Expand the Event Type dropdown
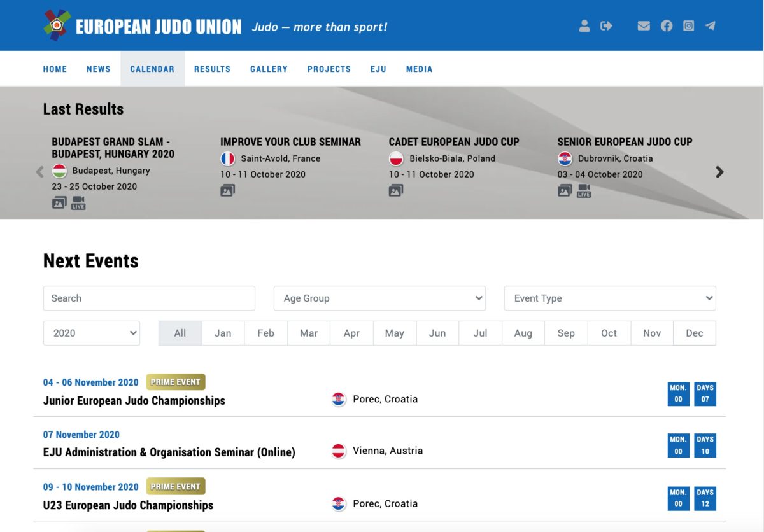Viewport: 764px width, 532px height. [x=610, y=298]
